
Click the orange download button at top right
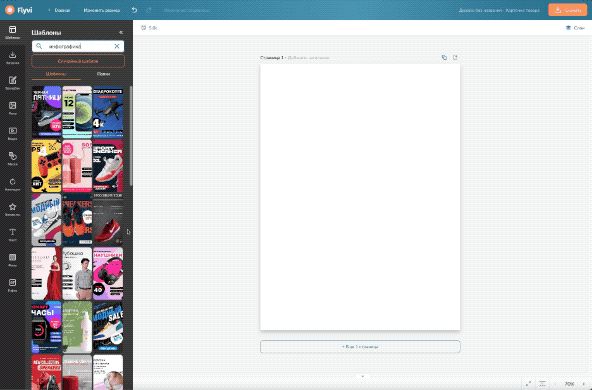pos(567,10)
